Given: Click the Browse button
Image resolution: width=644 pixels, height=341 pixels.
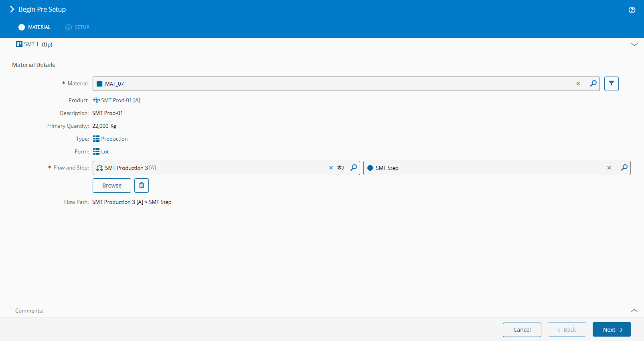Looking at the screenshot, I should [112, 186].
